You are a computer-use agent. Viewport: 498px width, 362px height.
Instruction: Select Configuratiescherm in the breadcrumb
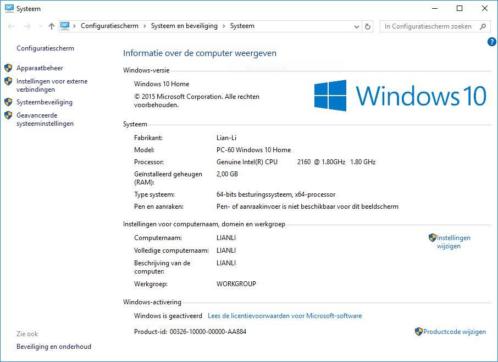point(109,26)
